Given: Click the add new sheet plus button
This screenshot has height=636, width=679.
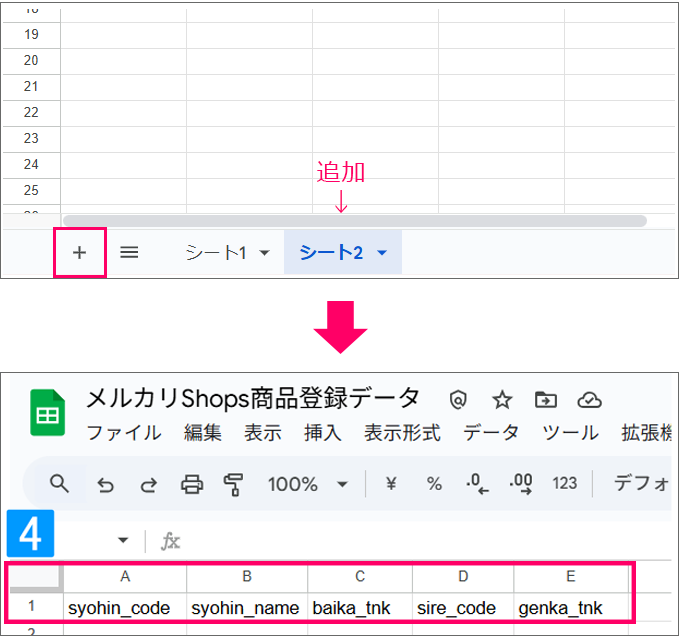Looking at the screenshot, I should pyautogui.click(x=80, y=253).
